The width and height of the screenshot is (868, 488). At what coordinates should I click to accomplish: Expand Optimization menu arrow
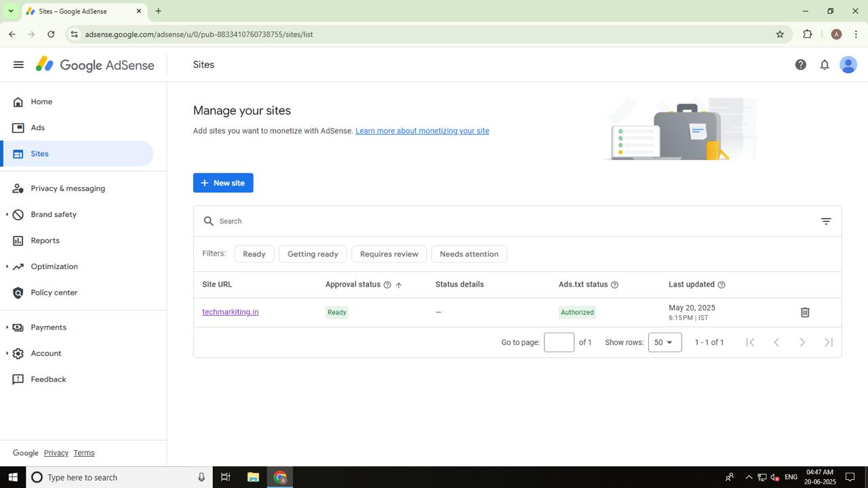(7, 267)
